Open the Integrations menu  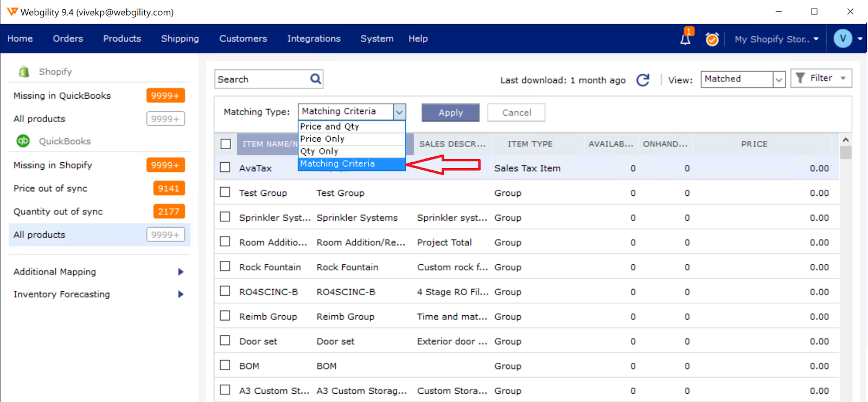(314, 39)
